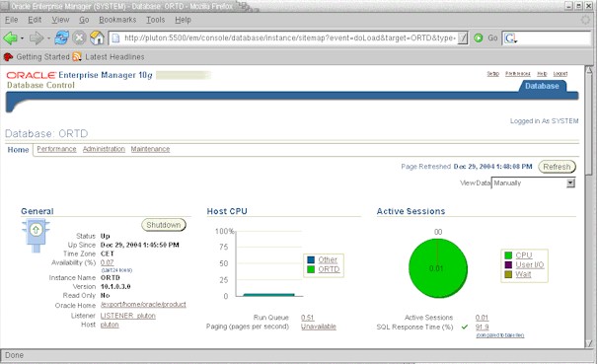Click the Logout link
Screen dimensions: 598x364
tap(561, 74)
